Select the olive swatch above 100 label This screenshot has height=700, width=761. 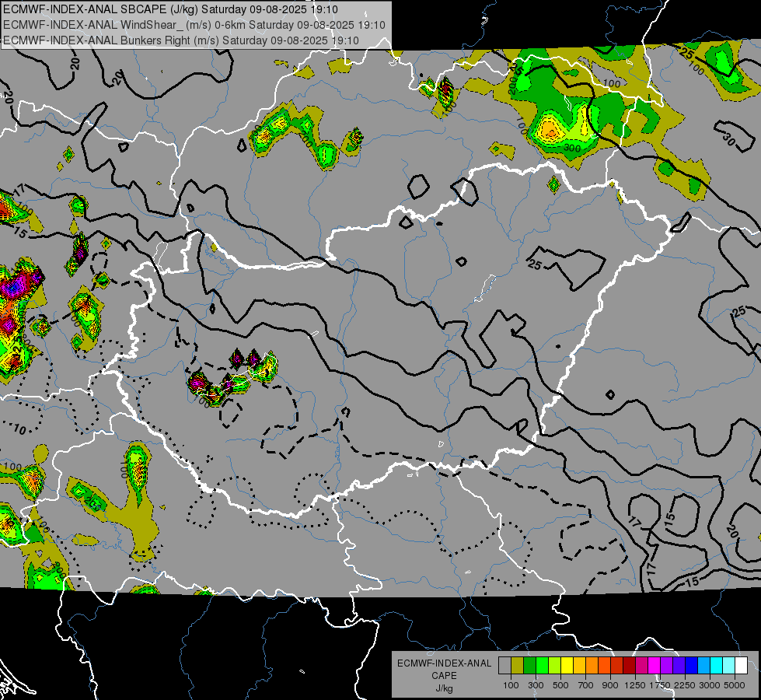click(518, 666)
